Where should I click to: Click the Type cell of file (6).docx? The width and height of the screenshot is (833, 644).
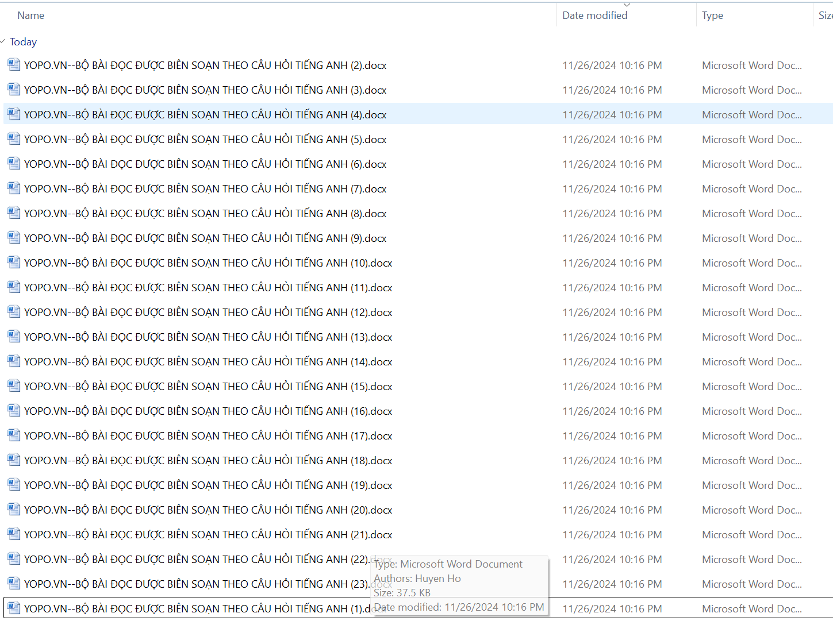[752, 164]
